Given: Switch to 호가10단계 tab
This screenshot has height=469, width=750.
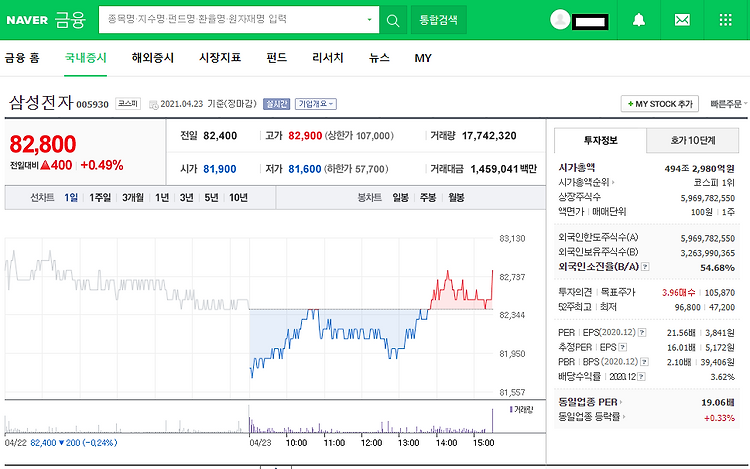Looking at the screenshot, I should pyautogui.click(x=693, y=140).
